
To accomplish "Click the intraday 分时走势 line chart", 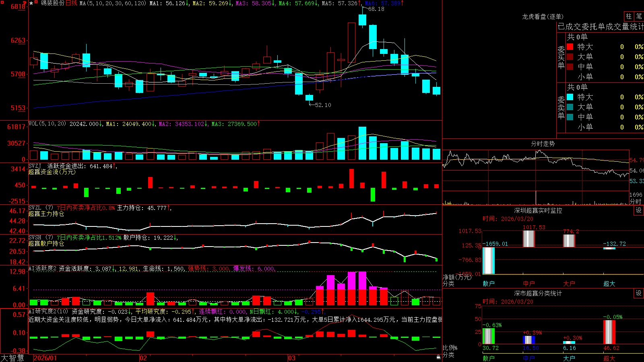I will pos(536,169).
